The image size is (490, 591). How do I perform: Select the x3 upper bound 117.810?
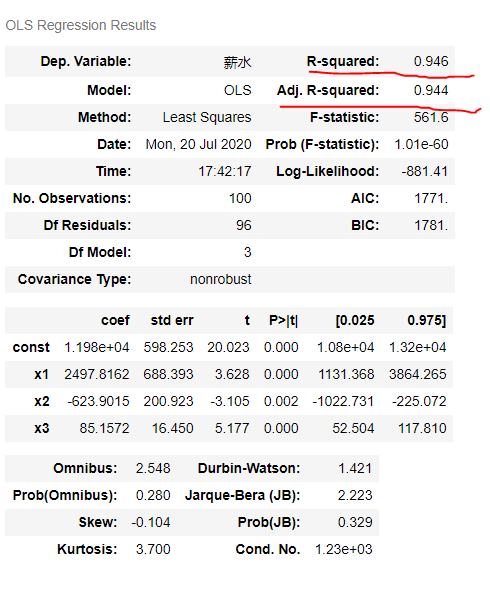tap(423, 429)
